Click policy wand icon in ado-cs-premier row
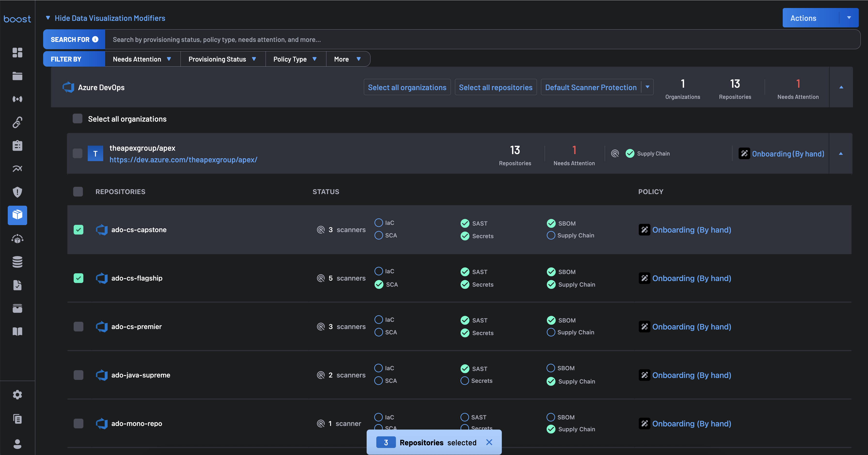Viewport: 868px width, 455px height. coord(644,326)
